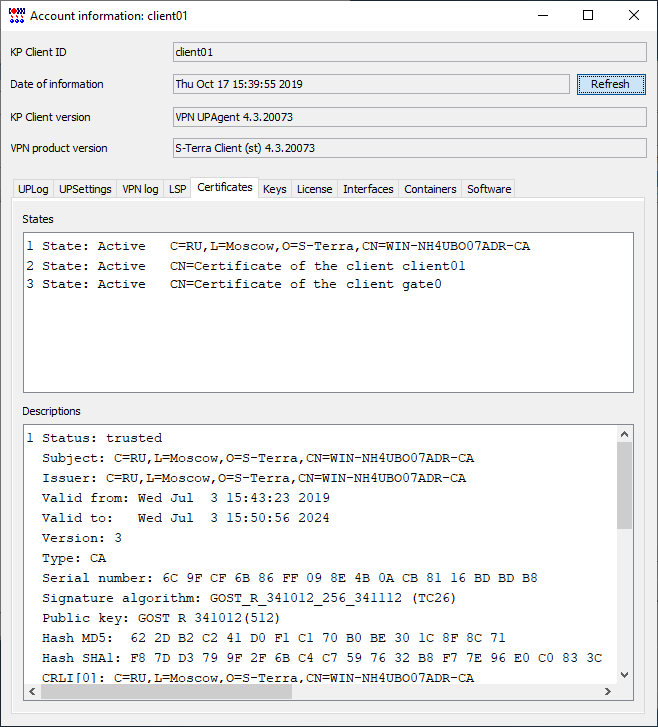Click the 'Subject:' line in Descriptions
Screen dimensions: 658x727
pos(258,458)
